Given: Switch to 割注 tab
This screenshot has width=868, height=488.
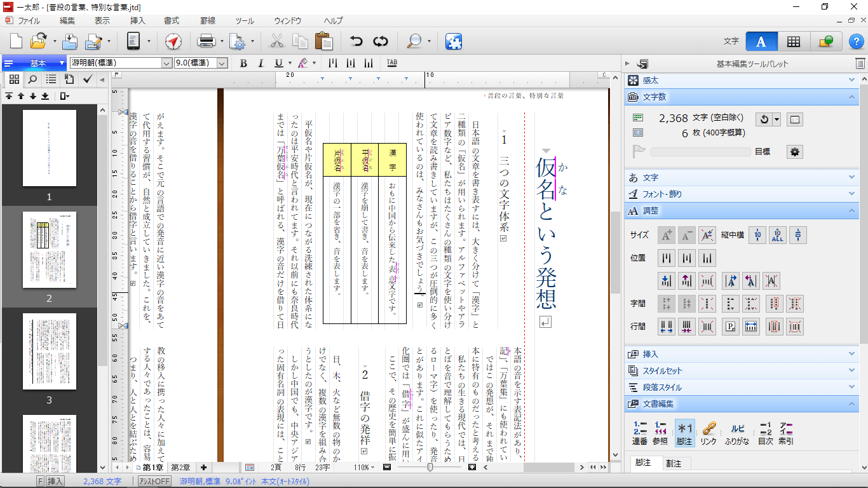Looking at the screenshot, I should [x=674, y=464].
